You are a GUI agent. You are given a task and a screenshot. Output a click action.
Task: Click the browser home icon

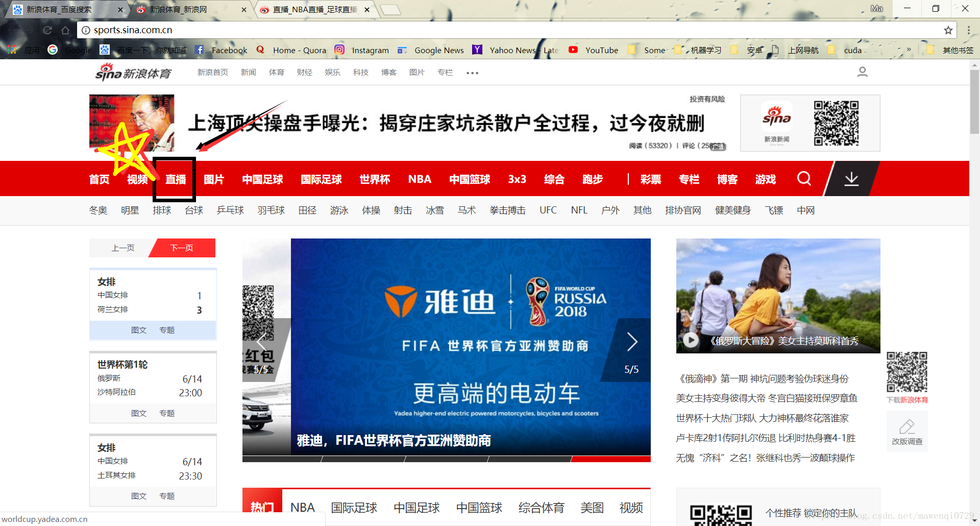[x=65, y=30]
